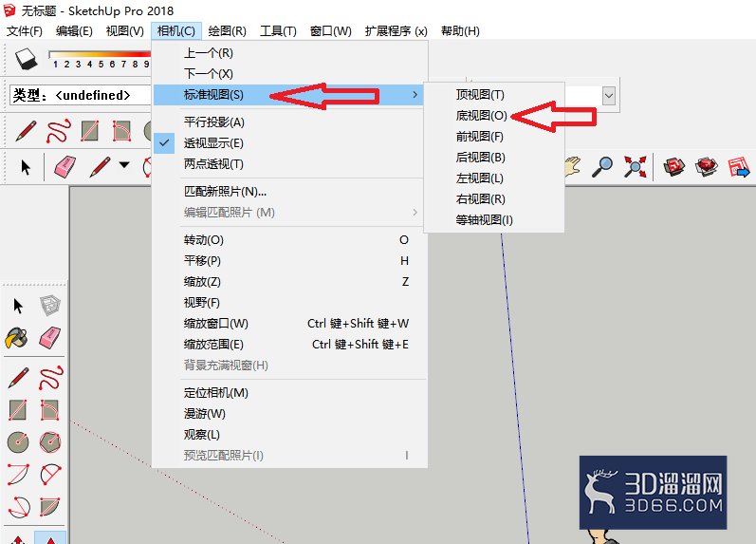Select the Pie tool
Viewport: 756px width, 544px height.
[49, 506]
